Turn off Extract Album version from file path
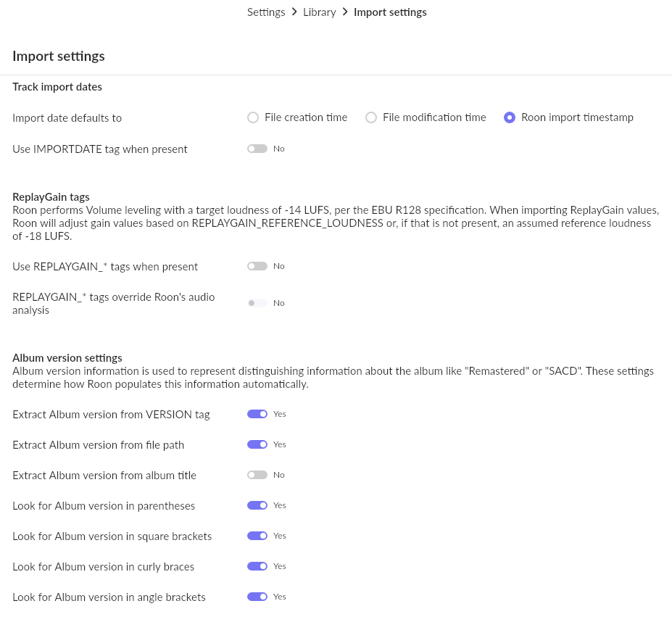The height and width of the screenshot is (622, 672). tap(257, 444)
